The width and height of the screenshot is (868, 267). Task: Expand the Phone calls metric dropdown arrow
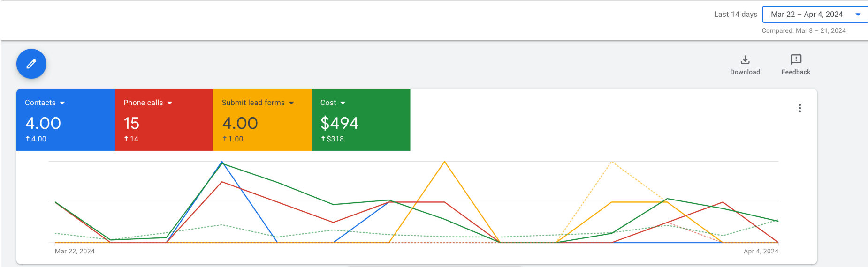click(170, 103)
